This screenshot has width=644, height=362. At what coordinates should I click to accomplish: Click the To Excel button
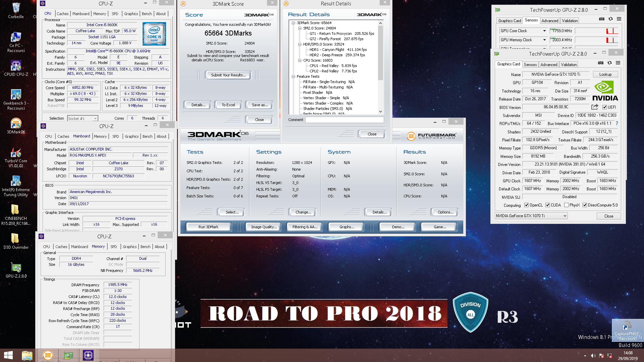(x=228, y=105)
